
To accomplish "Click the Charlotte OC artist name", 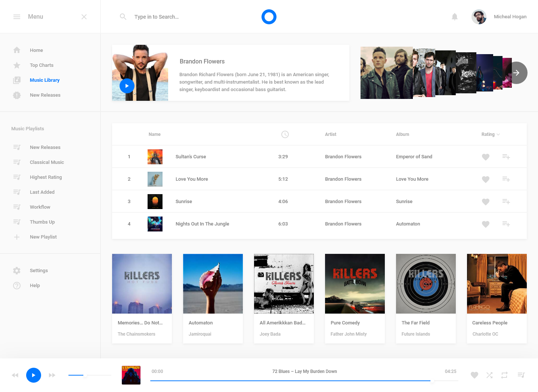I will coord(485,334).
